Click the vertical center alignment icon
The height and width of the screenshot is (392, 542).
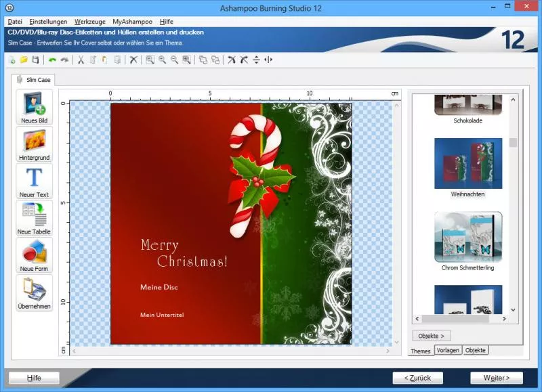click(256, 60)
